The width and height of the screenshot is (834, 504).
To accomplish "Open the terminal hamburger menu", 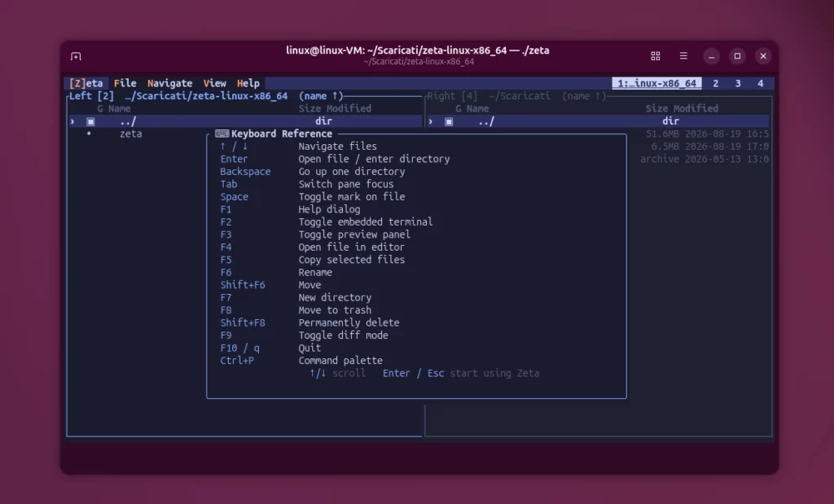I will 683,56.
